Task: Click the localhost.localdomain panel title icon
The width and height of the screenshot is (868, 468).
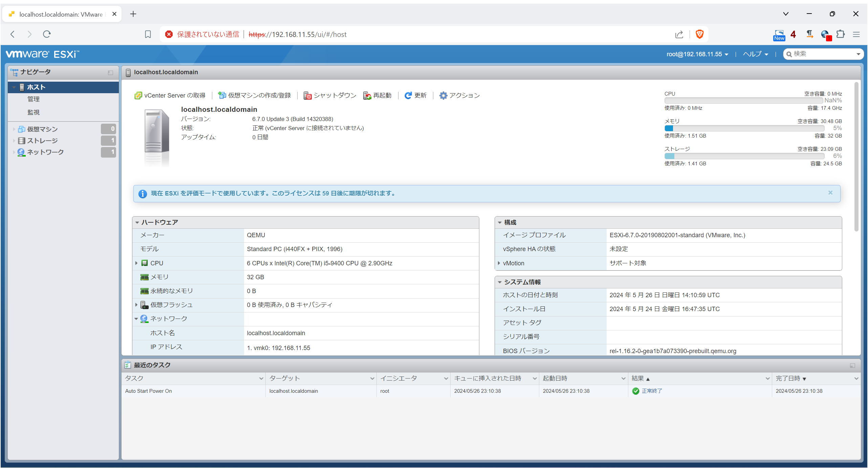Action: pyautogui.click(x=128, y=73)
